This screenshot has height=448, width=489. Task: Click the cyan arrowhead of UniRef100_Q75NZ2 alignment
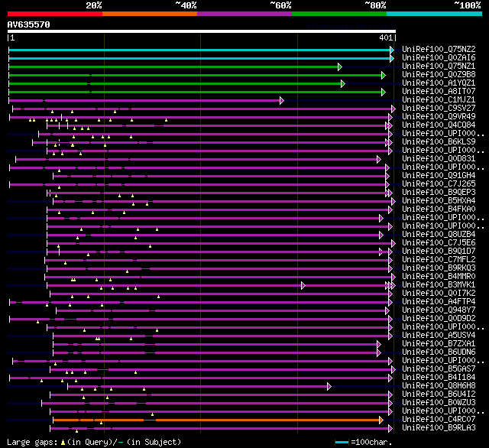[392, 50]
